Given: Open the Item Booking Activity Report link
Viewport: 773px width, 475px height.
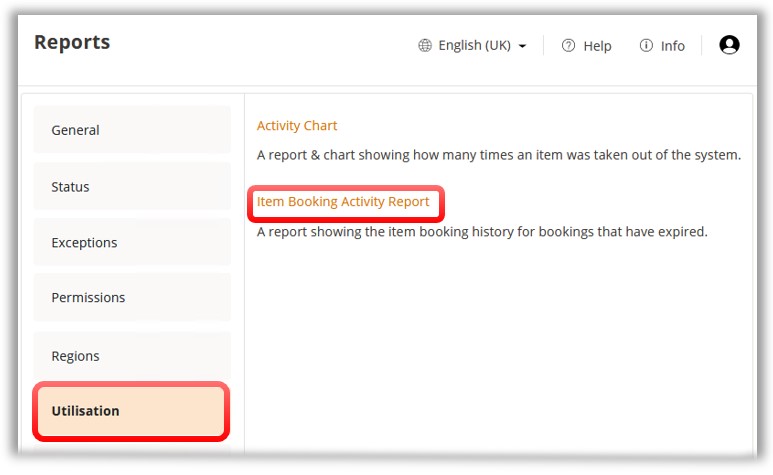Looking at the screenshot, I should tap(343, 202).
